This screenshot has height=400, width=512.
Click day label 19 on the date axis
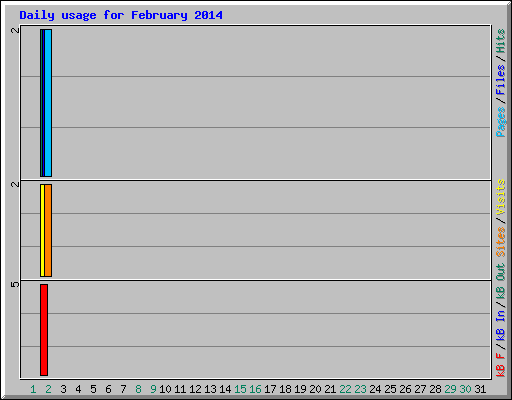point(300,389)
